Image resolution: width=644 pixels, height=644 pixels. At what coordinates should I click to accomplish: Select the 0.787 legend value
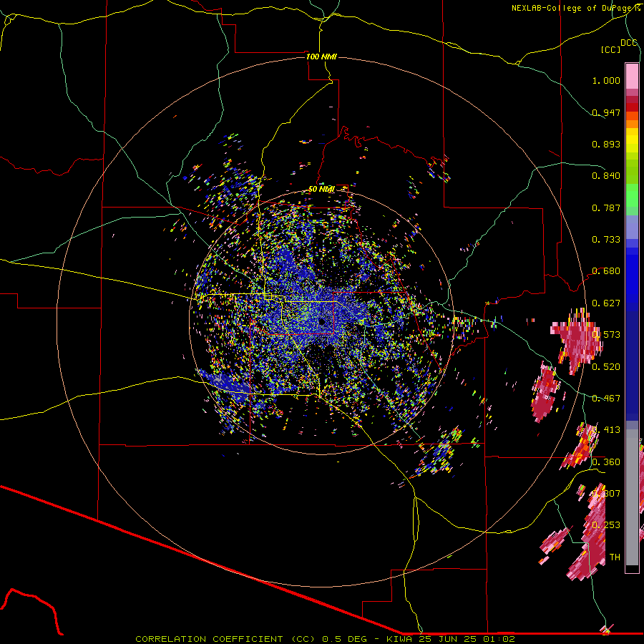tap(606, 208)
